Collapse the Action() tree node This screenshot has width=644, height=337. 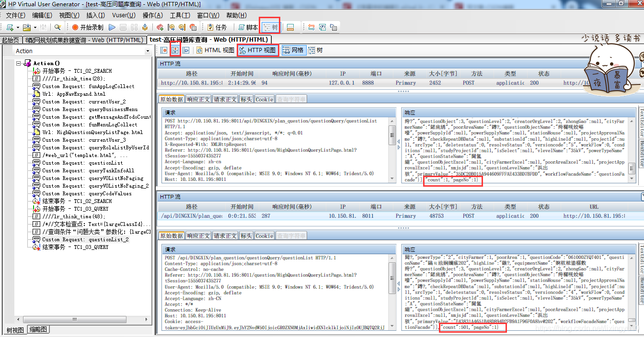click(x=19, y=63)
